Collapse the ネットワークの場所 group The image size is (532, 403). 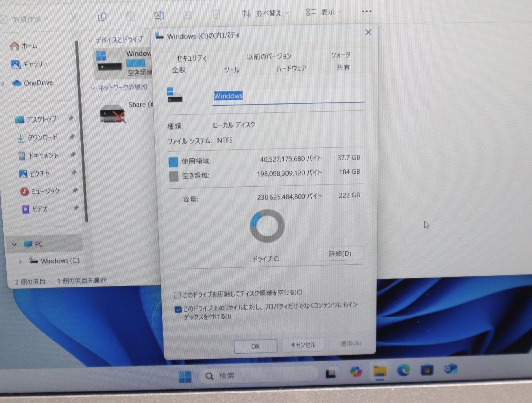(x=92, y=88)
